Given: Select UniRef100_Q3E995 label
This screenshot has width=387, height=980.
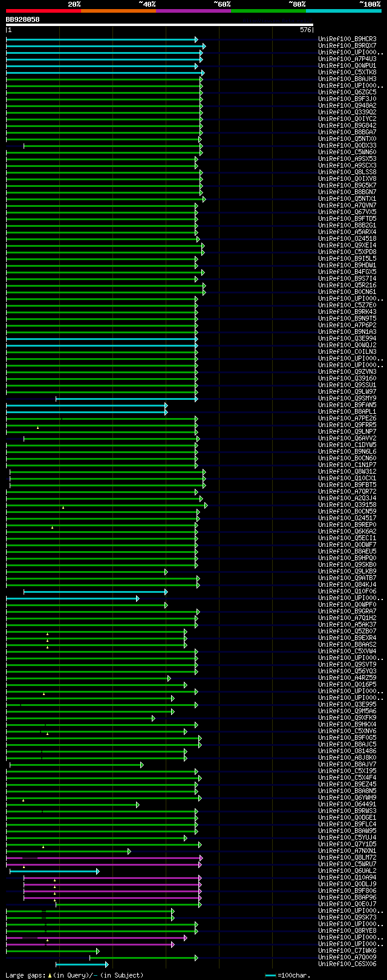Looking at the screenshot, I should tap(347, 705).
